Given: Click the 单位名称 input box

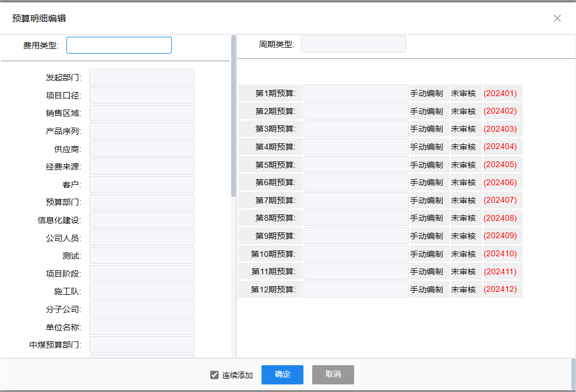Looking at the screenshot, I should pyautogui.click(x=142, y=327).
